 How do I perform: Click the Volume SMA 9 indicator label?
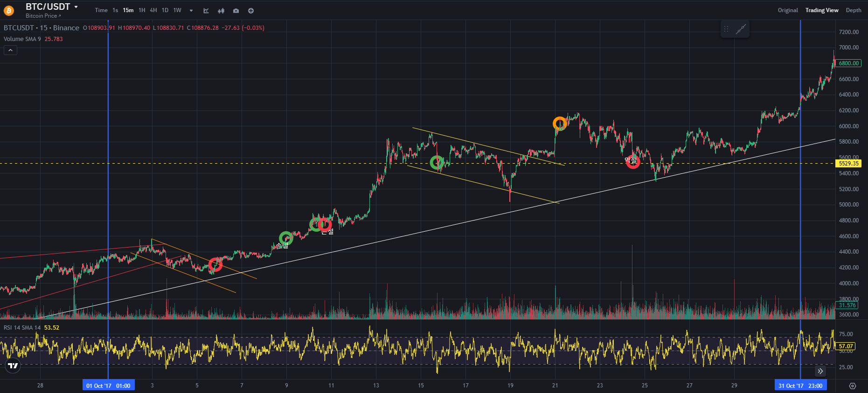(22, 39)
